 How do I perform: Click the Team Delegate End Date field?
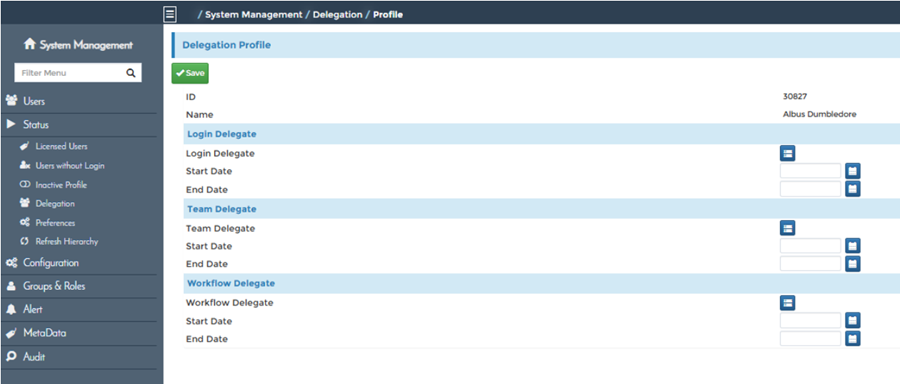(x=810, y=264)
